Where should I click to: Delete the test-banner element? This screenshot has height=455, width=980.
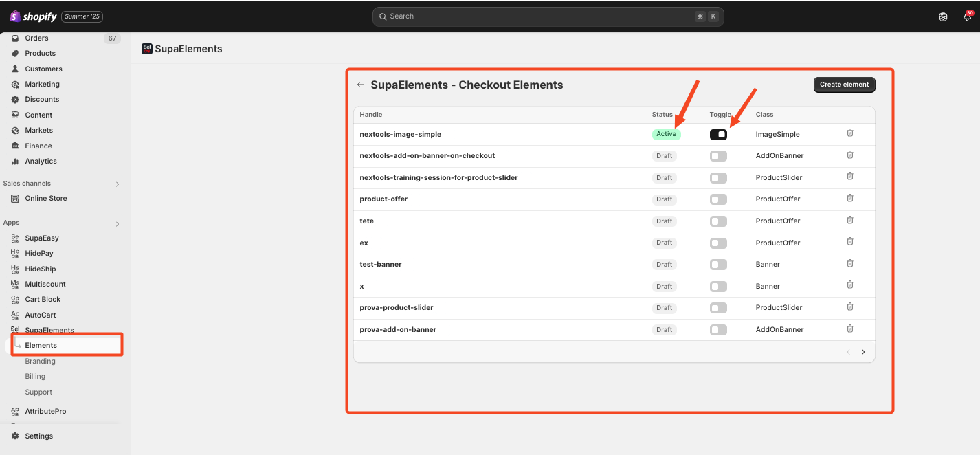point(850,263)
